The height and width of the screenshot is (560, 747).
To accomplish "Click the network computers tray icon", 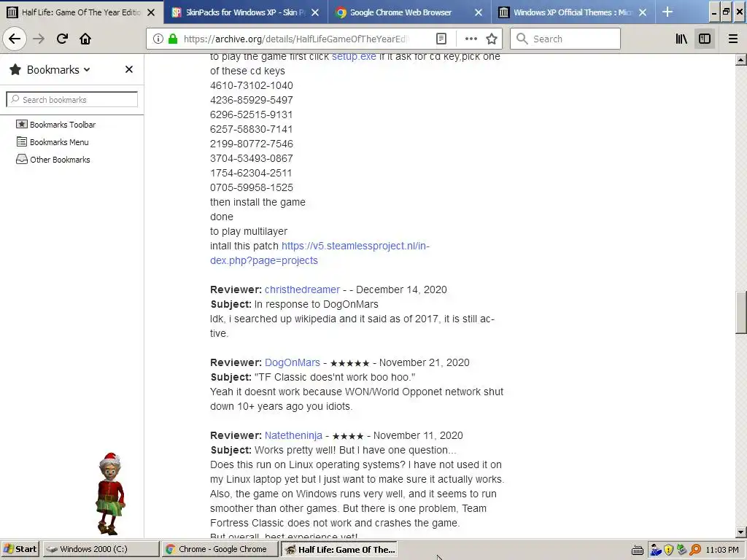I will 682,550.
